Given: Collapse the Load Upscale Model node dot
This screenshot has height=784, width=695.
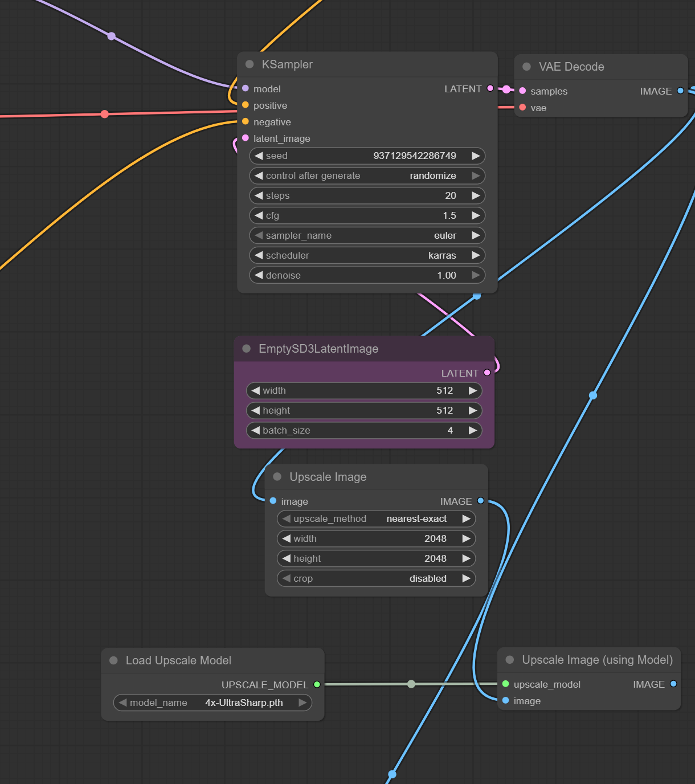Looking at the screenshot, I should point(113,660).
